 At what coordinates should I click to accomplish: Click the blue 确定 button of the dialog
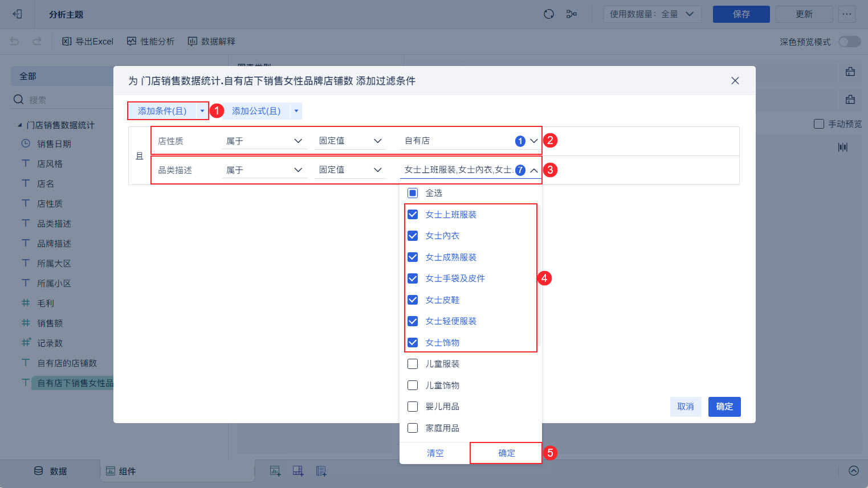point(724,407)
